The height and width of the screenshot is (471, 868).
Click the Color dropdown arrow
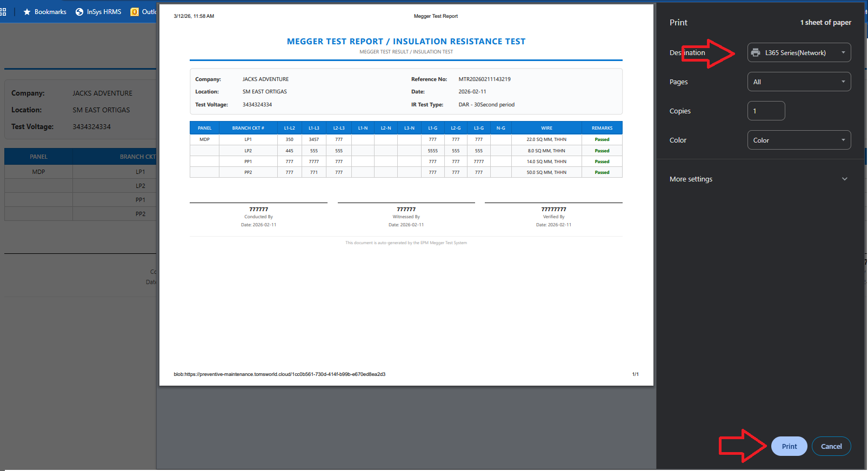pos(843,140)
